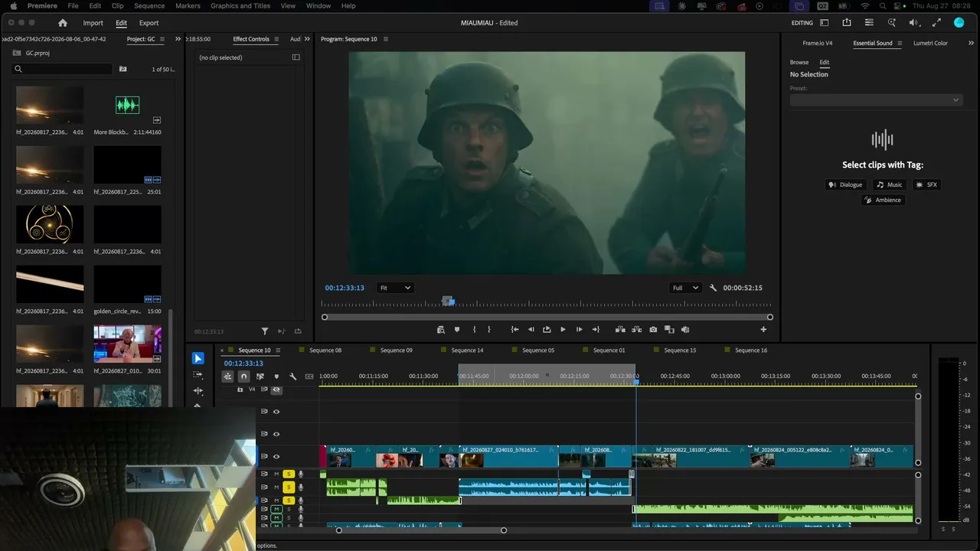Mark In point in Program Monitor
Screen dimensions: 980x551
[475, 330]
